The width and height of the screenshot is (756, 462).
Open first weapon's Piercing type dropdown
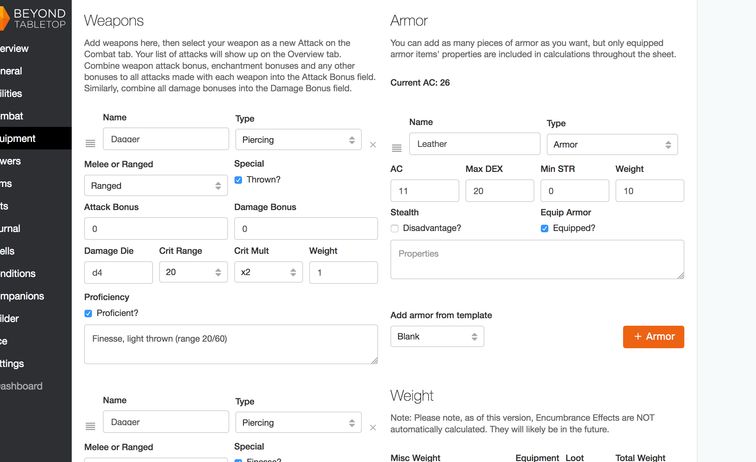297,141
